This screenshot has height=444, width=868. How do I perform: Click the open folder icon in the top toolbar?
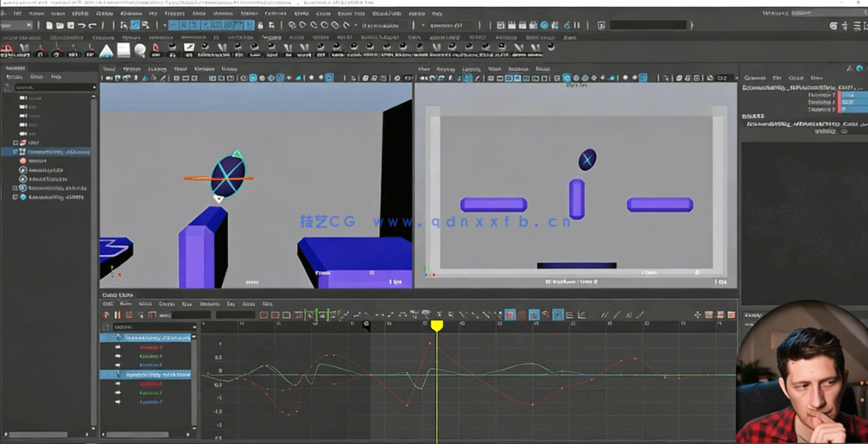[60, 26]
